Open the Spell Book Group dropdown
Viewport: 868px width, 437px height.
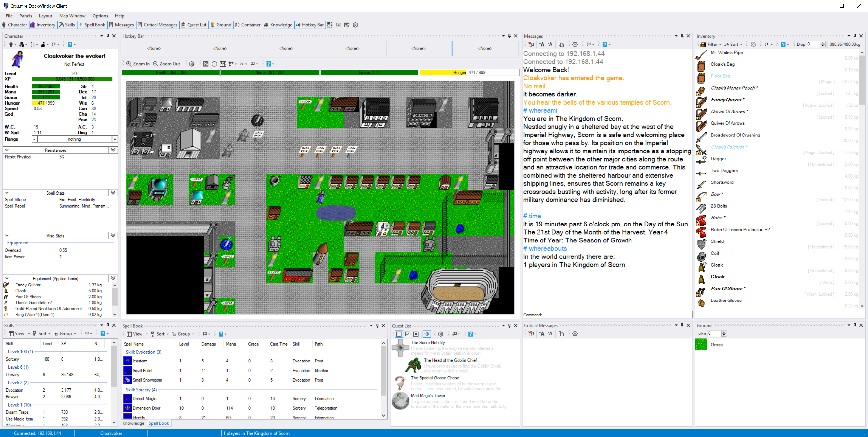(183, 334)
